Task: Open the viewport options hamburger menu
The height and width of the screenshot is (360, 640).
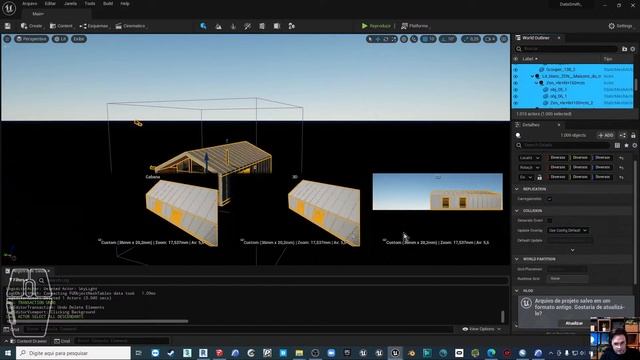Action: (x=7, y=39)
